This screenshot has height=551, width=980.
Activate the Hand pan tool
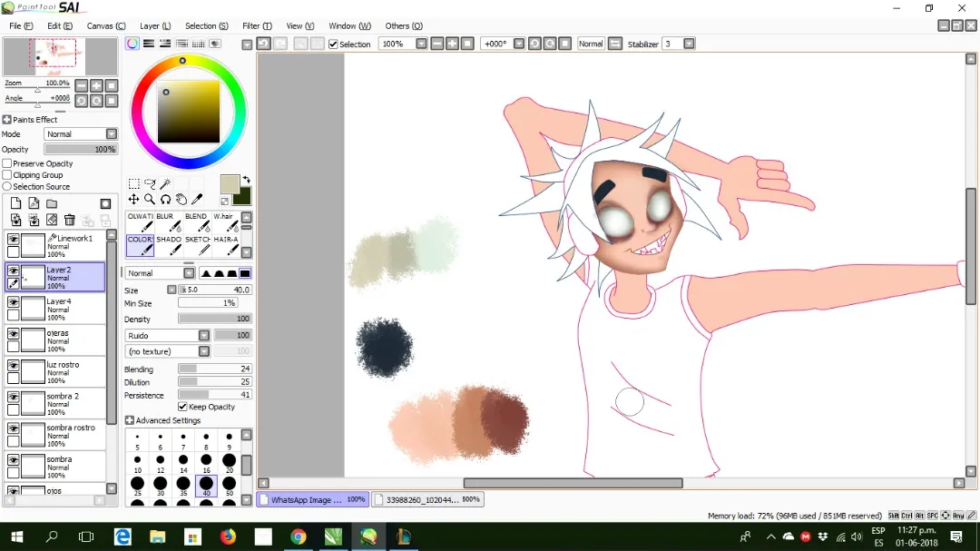[181, 199]
